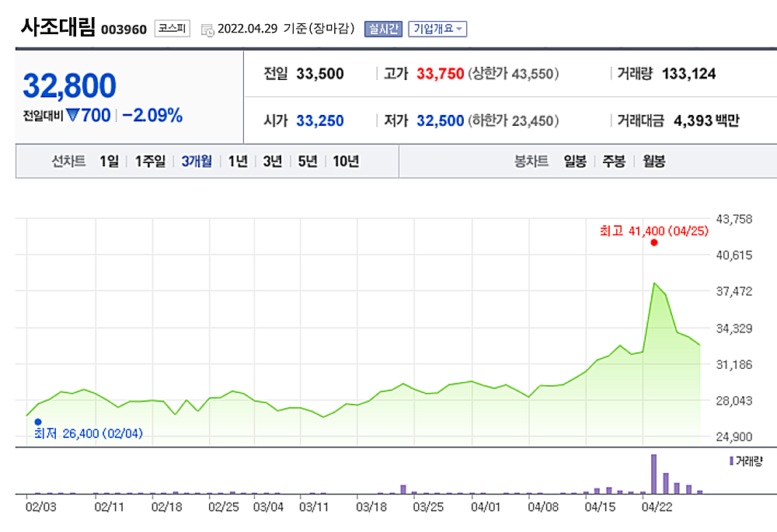Select the 10년 line chart tab
Viewport: 777px width, 532px height.
(x=346, y=161)
